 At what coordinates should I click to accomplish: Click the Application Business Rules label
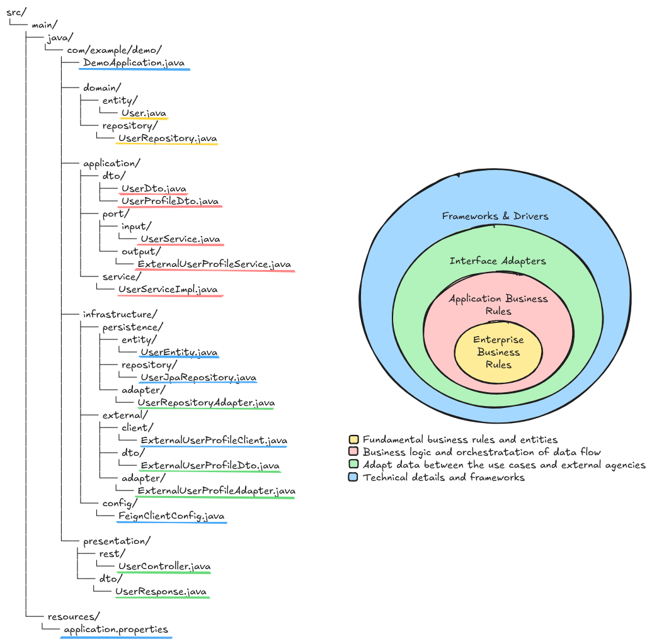pos(498,305)
